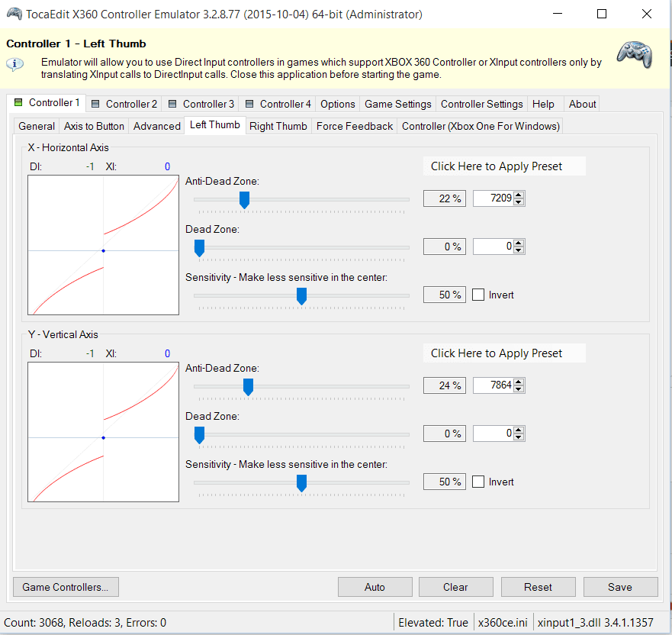Click the X axis response curve graph

103,245
